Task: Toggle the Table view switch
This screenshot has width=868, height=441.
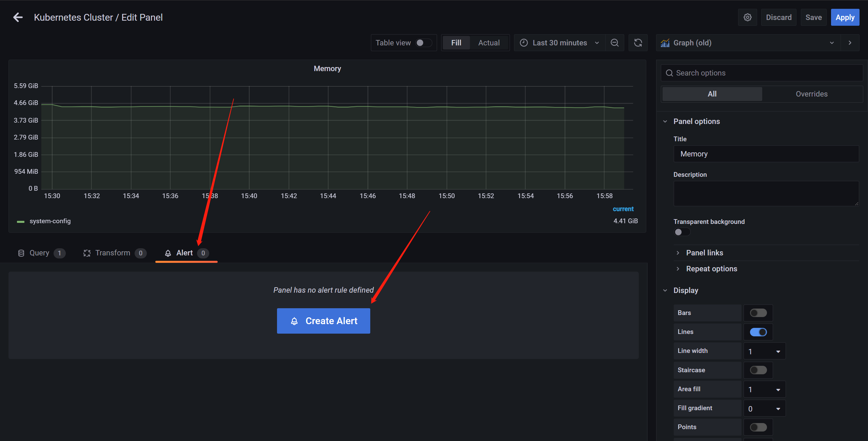Action: click(x=423, y=43)
